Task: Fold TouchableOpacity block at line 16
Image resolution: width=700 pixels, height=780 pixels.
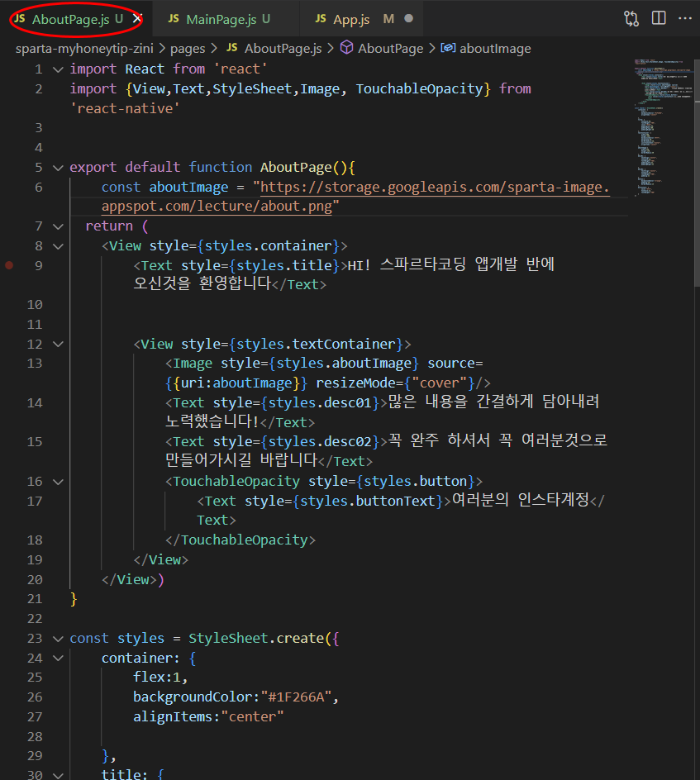Action: click(x=58, y=482)
